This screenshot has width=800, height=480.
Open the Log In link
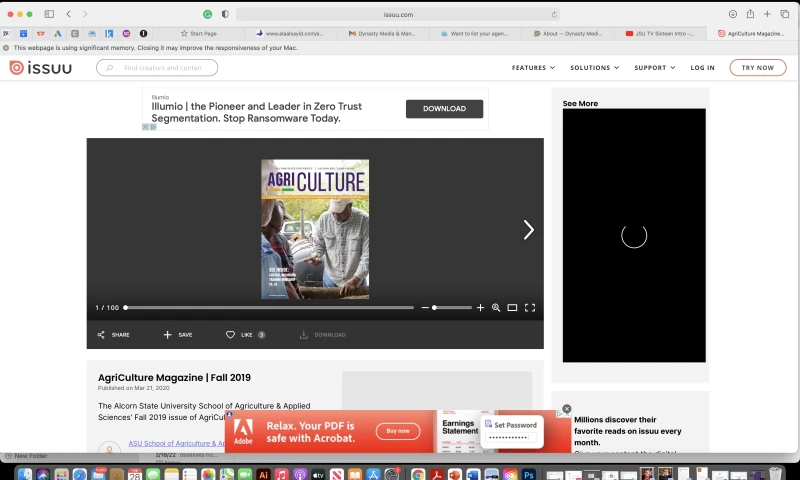(702, 68)
